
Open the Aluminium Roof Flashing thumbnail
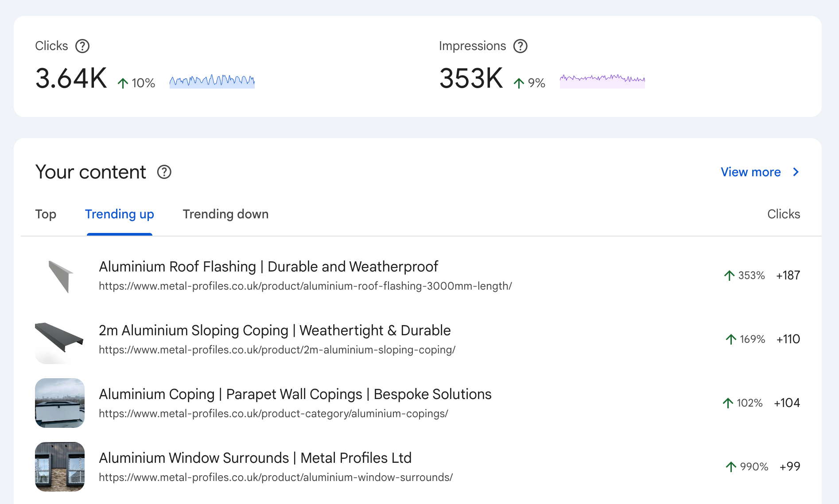click(x=60, y=276)
